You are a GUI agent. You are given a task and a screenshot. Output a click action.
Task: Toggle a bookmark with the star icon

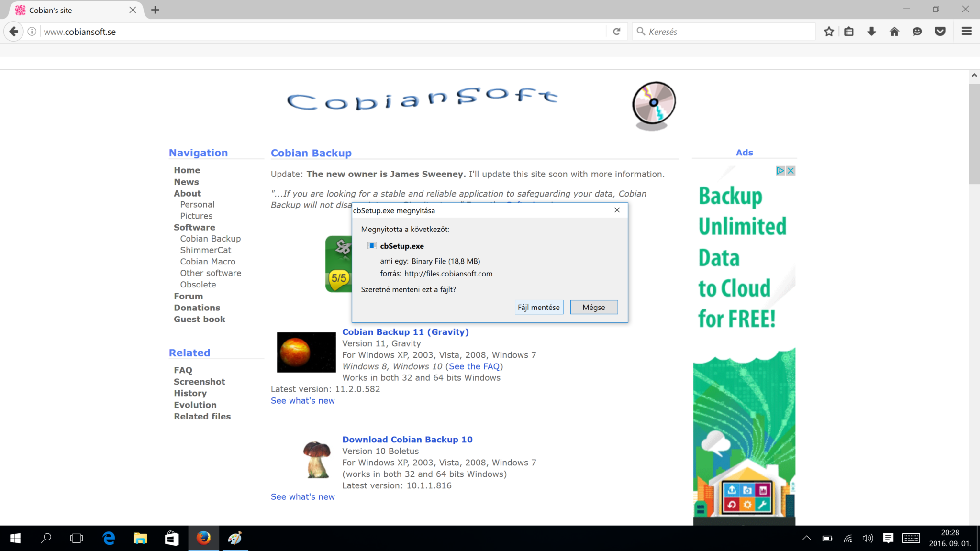pyautogui.click(x=829, y=31)
